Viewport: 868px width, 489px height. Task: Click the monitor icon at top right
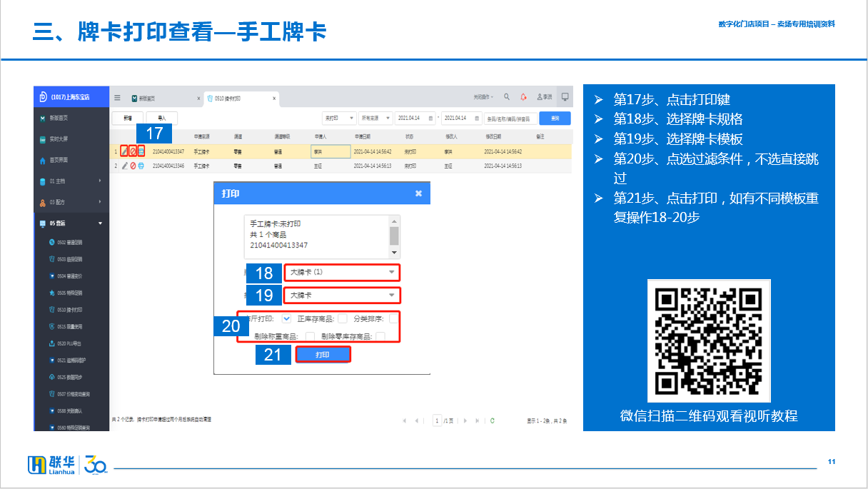point(565,97)
